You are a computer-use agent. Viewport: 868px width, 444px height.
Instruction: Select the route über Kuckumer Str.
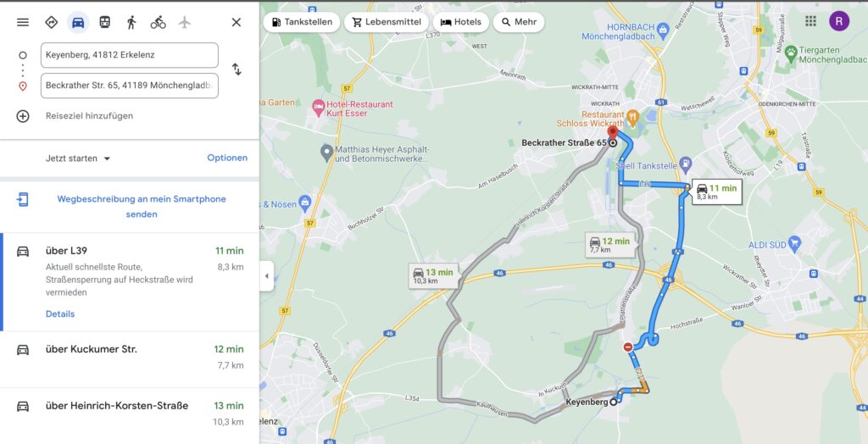(130, 358)
